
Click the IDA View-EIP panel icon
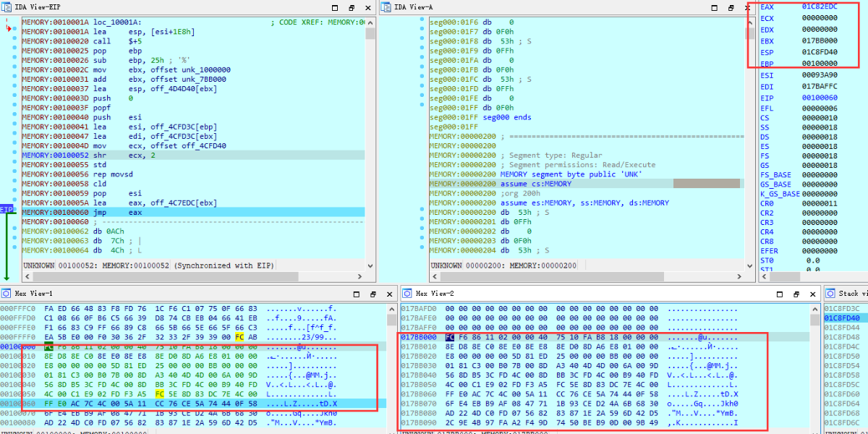pos(5,7)
